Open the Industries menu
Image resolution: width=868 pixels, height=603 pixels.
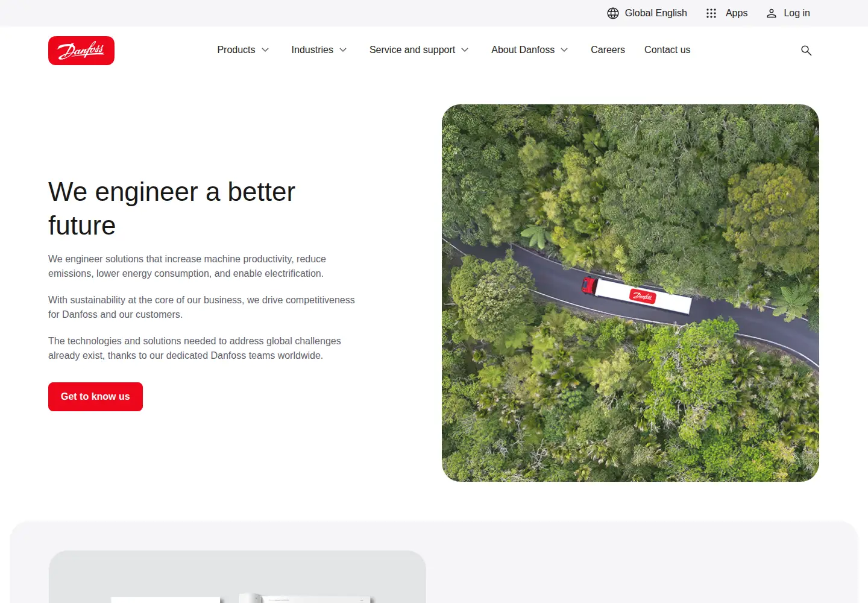click(x=312, y=50)
